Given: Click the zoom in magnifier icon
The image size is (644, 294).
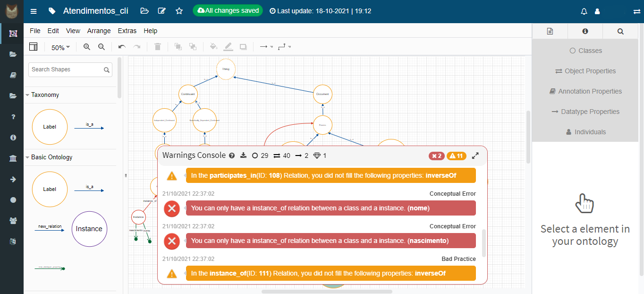Looking at the screenshot, I should pyautogui.click(x=86, y=47).
